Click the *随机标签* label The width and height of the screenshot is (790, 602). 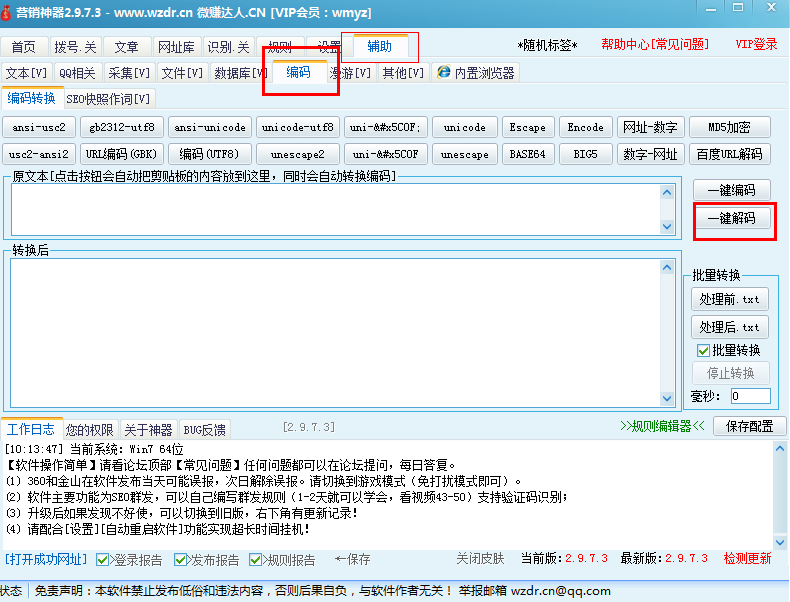point(547,45)
